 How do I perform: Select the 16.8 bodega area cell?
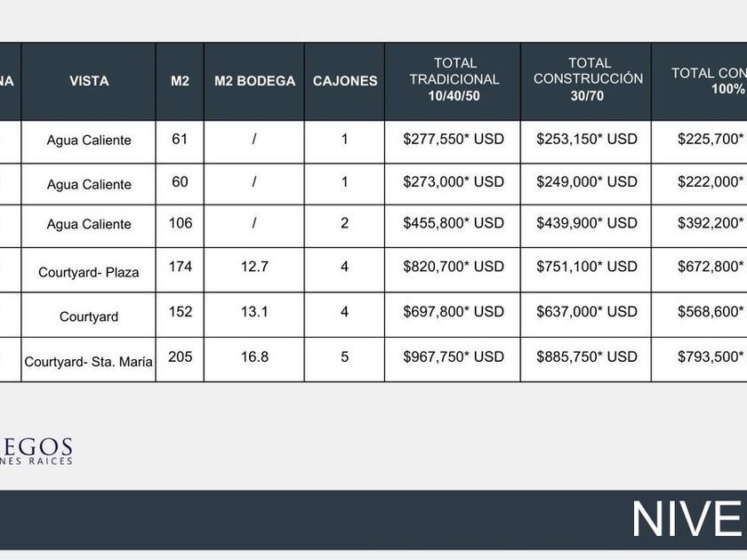(x=254, y=356)
